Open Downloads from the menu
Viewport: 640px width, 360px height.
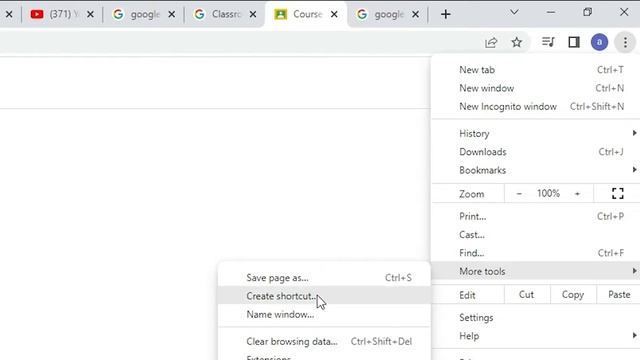[x=536, y=152]
